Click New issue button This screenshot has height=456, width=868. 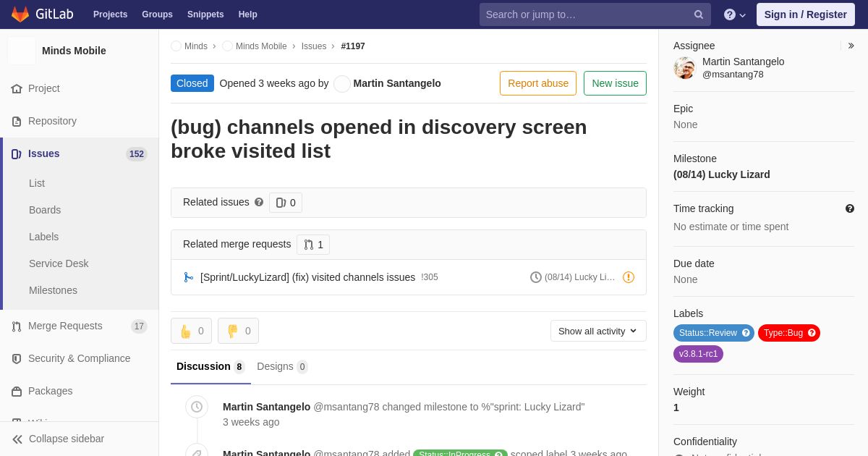pyautogui.click(x=615, y=83)
